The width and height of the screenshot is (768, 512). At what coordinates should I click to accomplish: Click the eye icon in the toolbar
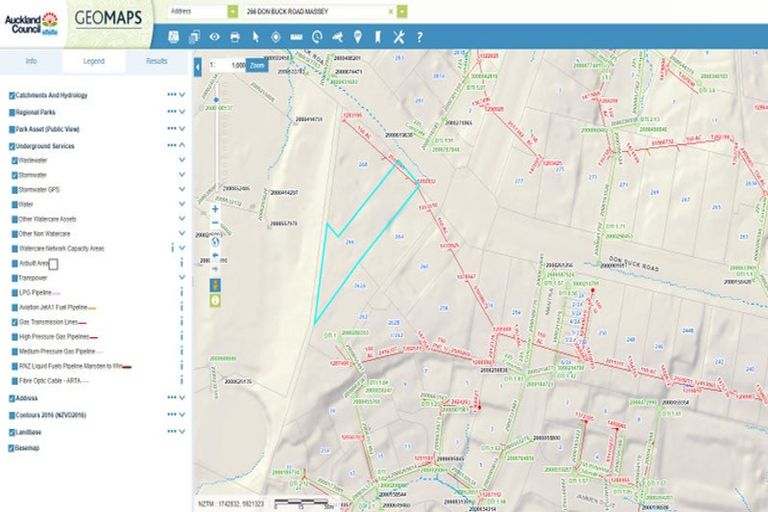tap(214, 37)
